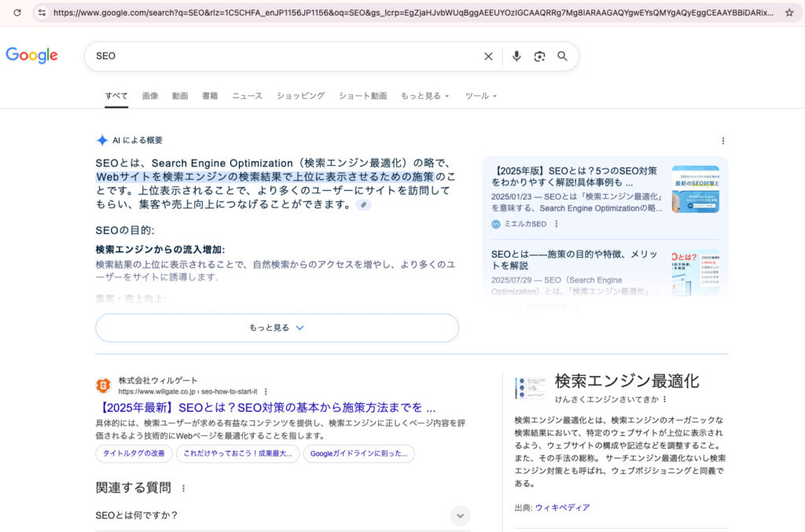The width and height of the screenshot is (805, 532).
Task: Click the SEOの目的: heading text
Action: pyautogui.click(x=125, y=230)
